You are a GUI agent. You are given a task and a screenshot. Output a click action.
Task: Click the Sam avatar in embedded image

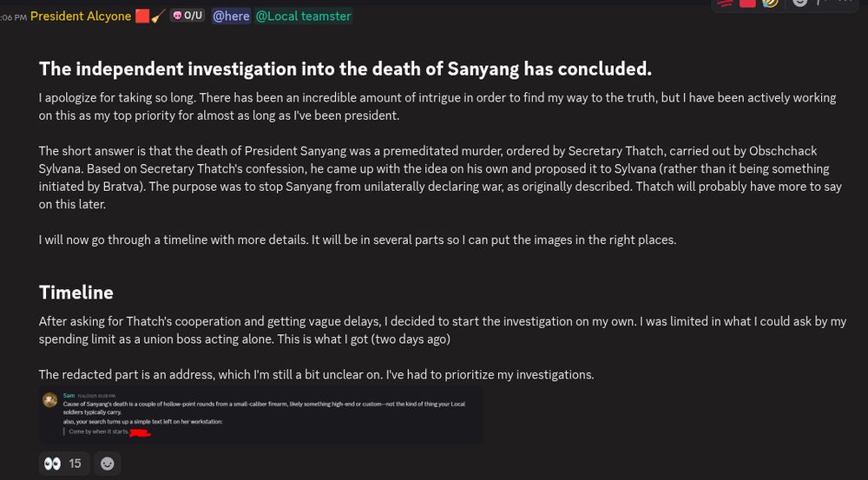[x=51, y=400]
